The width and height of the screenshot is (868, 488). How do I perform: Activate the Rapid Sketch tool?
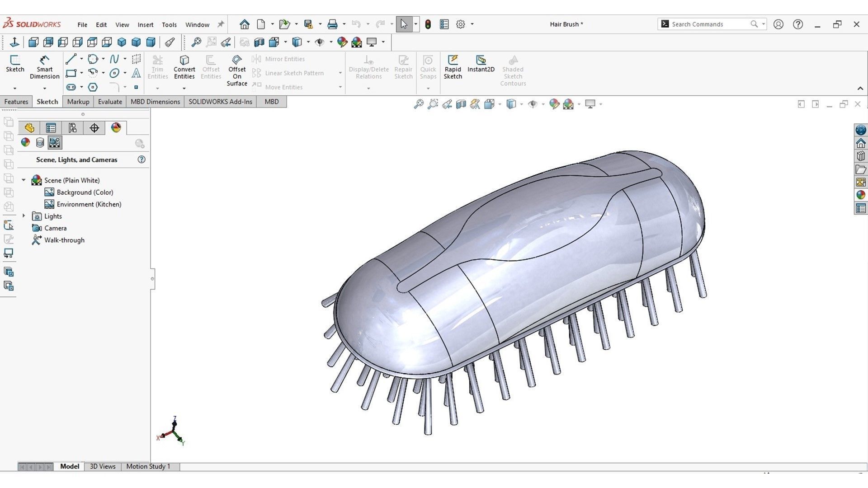(453, 67)
